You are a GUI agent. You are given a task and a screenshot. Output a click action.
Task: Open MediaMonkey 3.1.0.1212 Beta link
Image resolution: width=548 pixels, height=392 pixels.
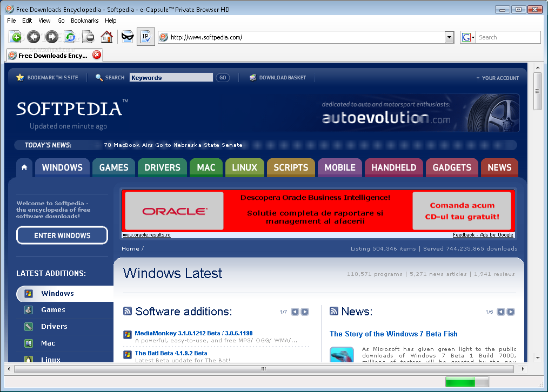tap(193, 333)
